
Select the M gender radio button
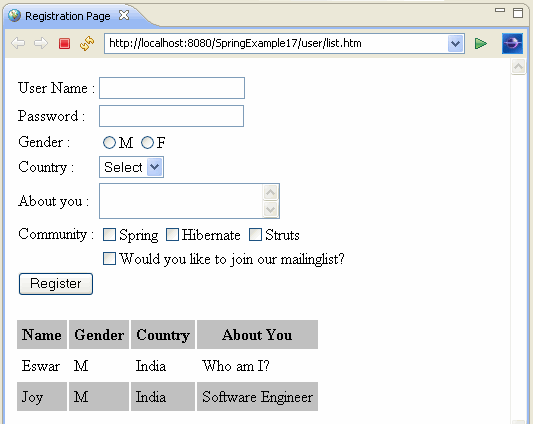(x=109, y=142)
